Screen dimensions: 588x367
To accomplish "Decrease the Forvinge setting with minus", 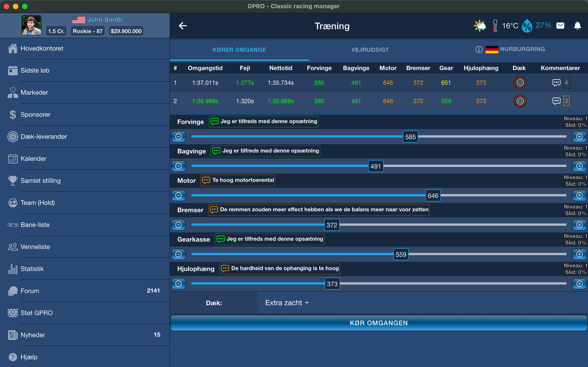I will click(178, 137).
